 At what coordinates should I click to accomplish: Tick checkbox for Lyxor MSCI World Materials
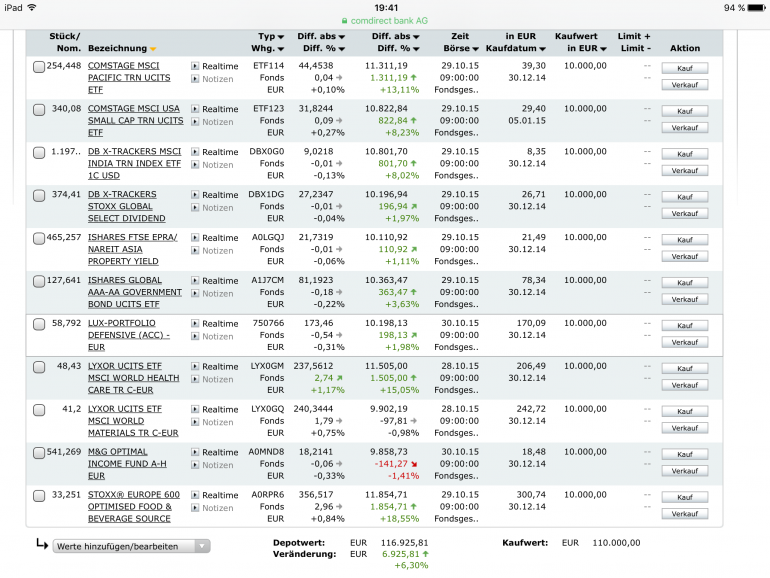[x=39, y=410]
